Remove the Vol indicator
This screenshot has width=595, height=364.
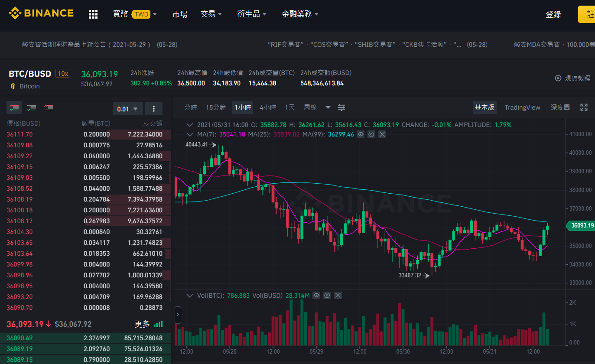(x=338, y=296)
